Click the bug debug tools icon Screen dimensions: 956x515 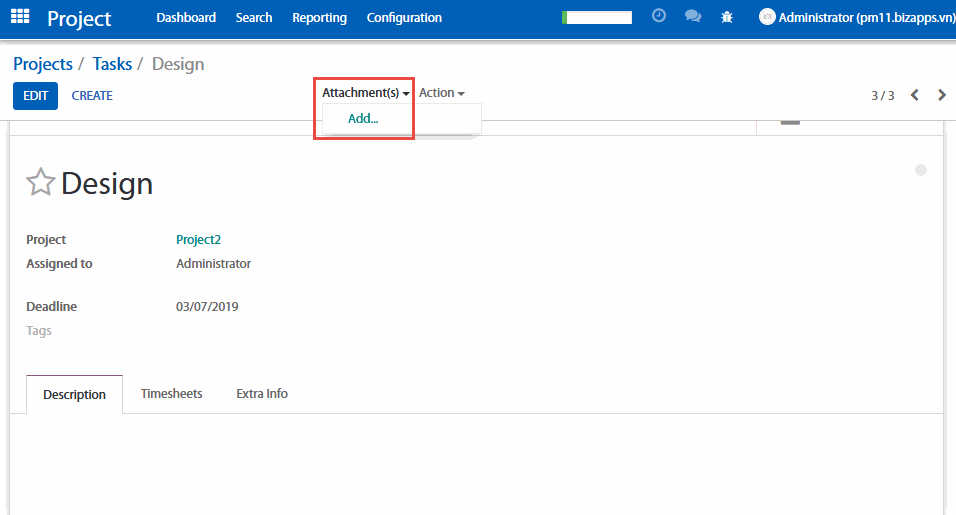coord(727,17)
